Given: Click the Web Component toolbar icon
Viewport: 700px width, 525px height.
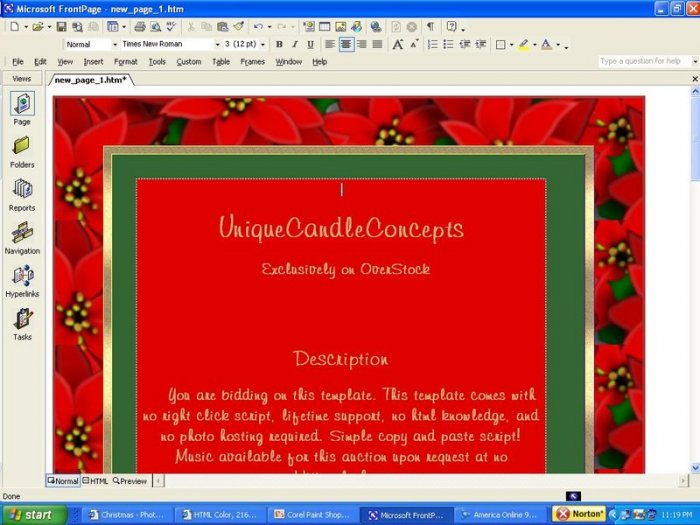Looking at the screenshot, I should point(308,27).
